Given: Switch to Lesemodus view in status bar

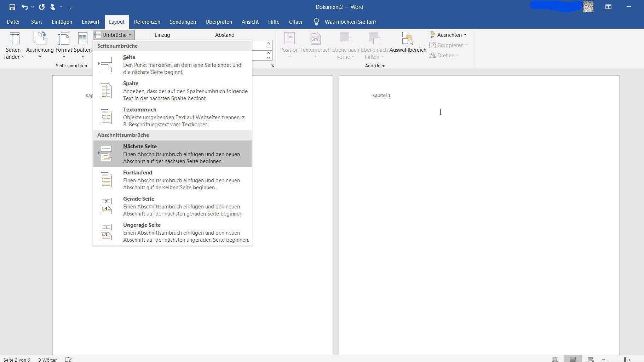Looking at the screenshot, I should [555, 359].
